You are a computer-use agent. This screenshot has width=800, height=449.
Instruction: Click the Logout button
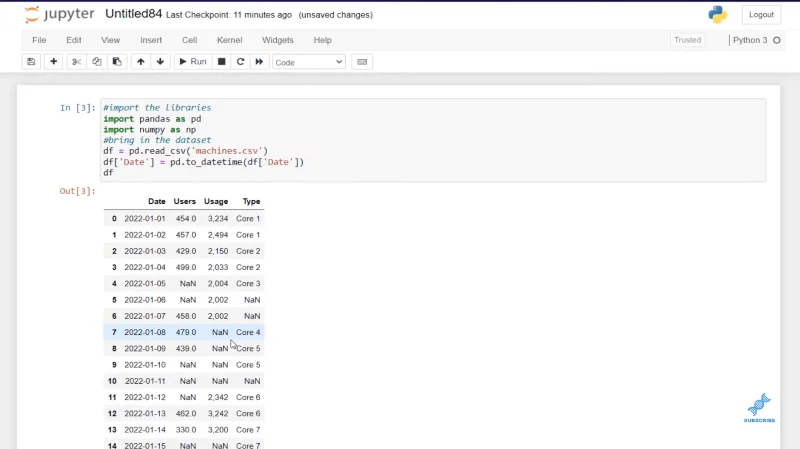pos(761,15)
